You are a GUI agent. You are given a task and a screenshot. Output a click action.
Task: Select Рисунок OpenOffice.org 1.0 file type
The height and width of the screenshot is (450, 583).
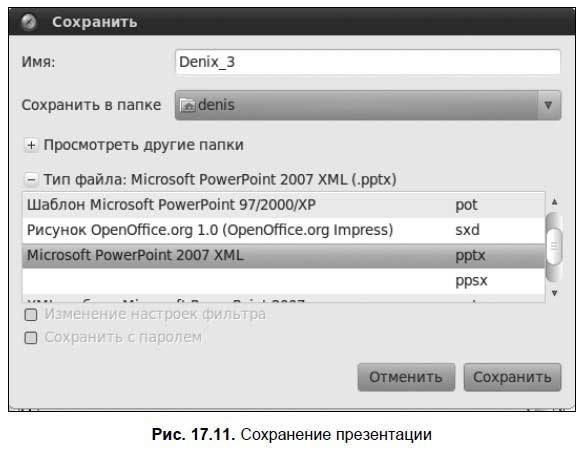[284, 230]
